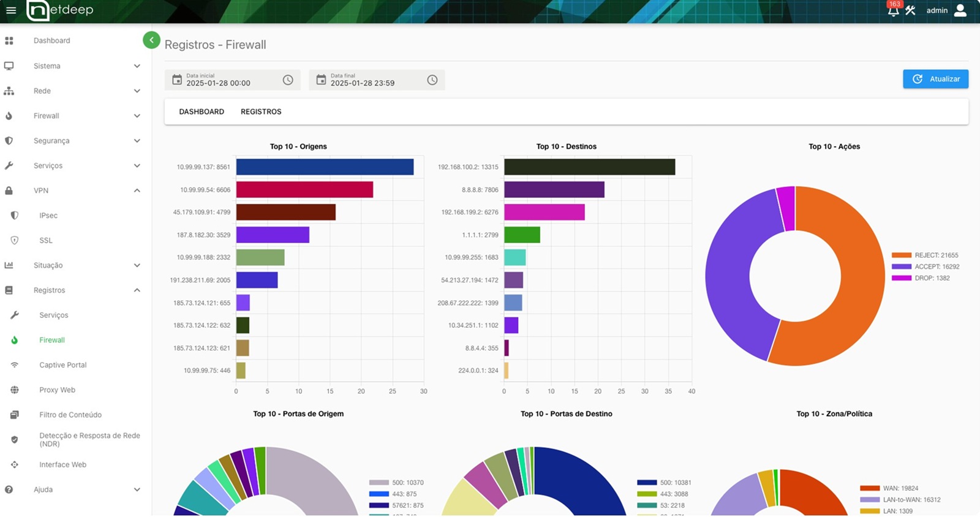Click the ACCEPT purple legend swatch
The height and width of the screenshot is (517, 980).
[901, 266]
